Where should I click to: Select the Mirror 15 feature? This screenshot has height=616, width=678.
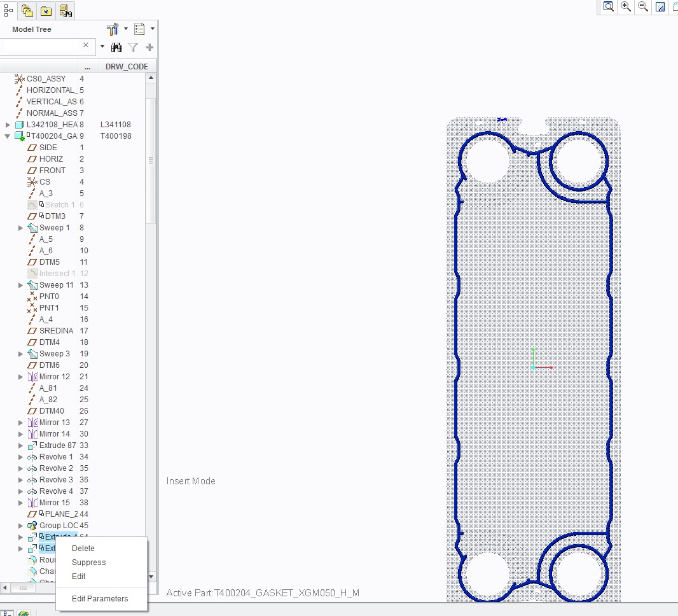[55, 503]
